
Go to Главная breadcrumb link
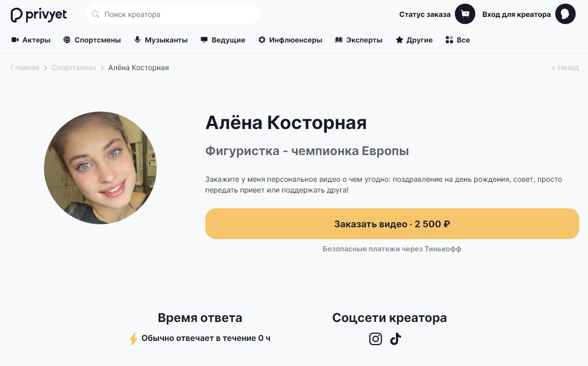point(25,68)
